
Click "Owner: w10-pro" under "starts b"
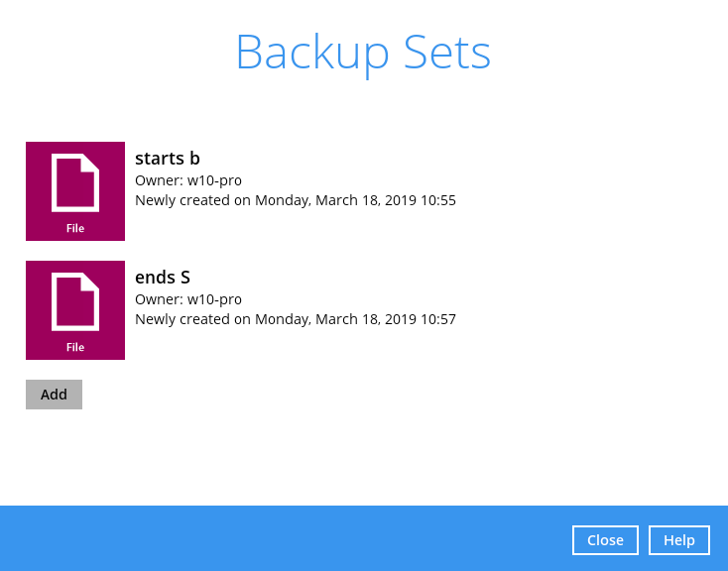point(188,180)
